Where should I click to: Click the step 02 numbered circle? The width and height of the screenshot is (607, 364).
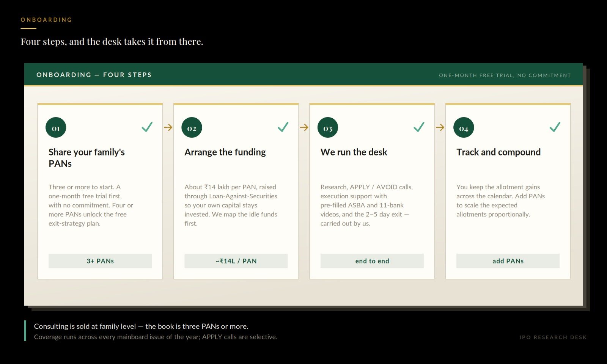192,128
